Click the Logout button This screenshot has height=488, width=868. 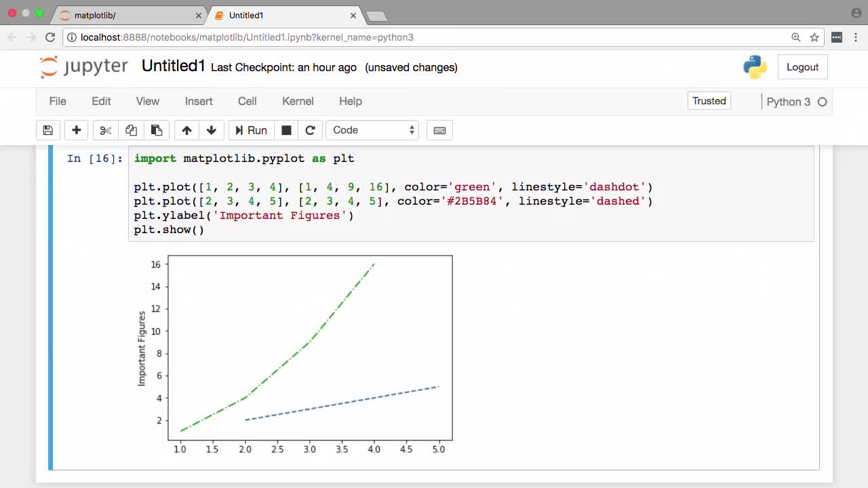coord(803,66)
